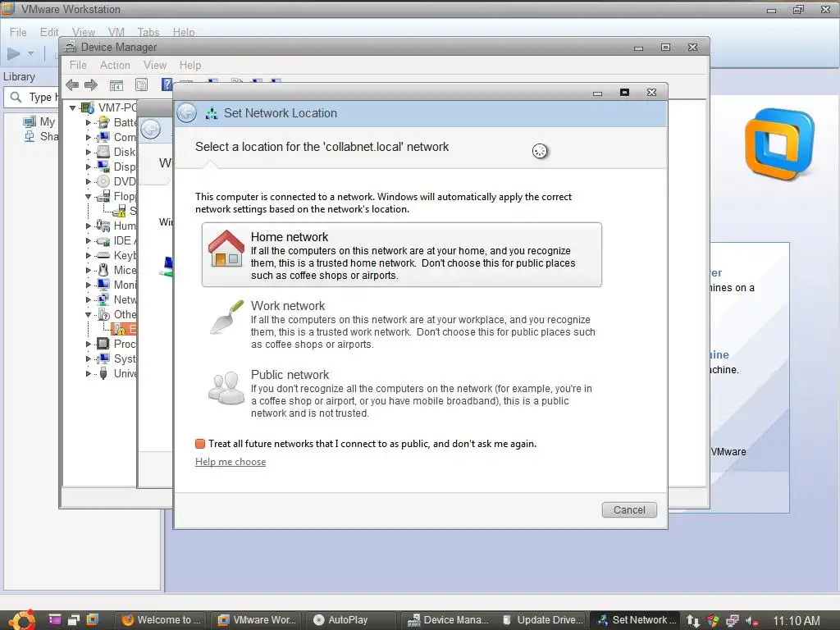The height and width of the screenshot is (630, 840).
Task: Select the Disk drives device icon
Action: pos(103,152)
